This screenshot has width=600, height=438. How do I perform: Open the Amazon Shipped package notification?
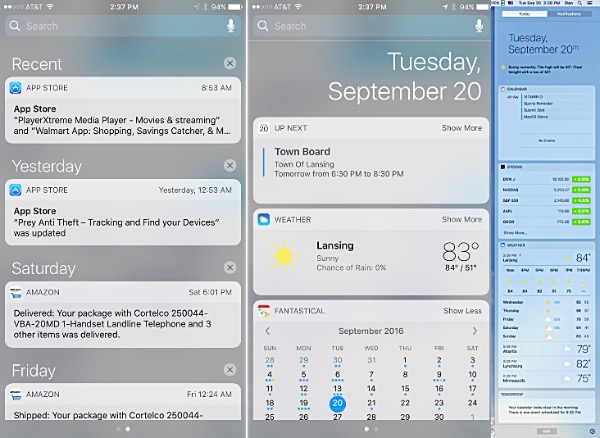click(x=123, y=402)
